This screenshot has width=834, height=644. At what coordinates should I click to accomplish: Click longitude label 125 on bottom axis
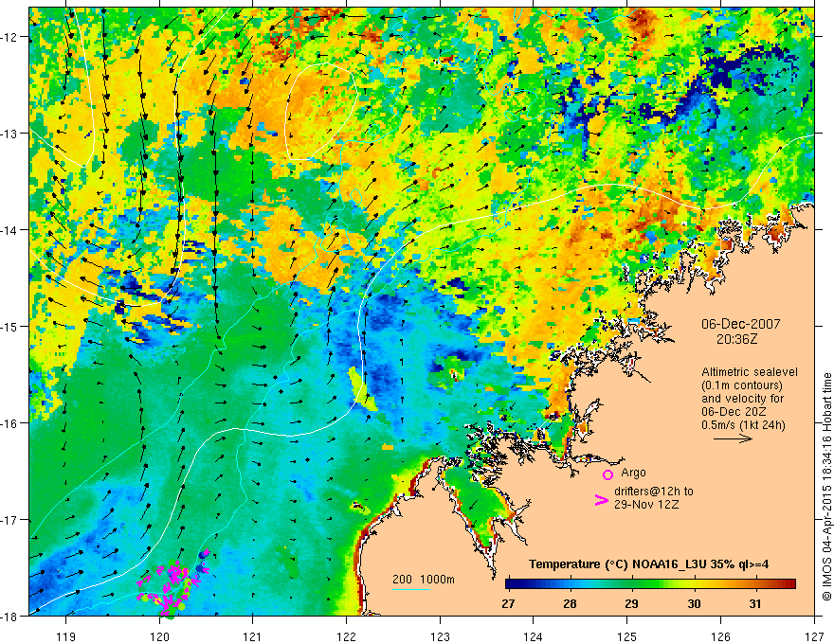627,636
